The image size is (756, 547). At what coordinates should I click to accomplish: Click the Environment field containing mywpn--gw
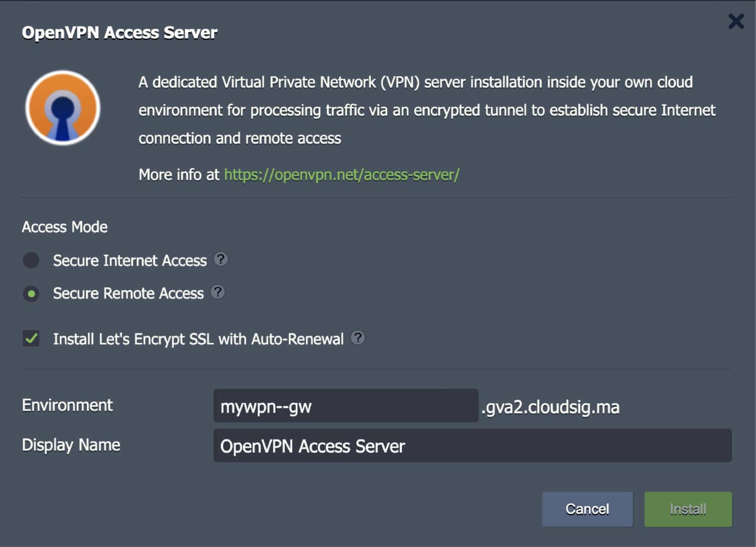346,406
